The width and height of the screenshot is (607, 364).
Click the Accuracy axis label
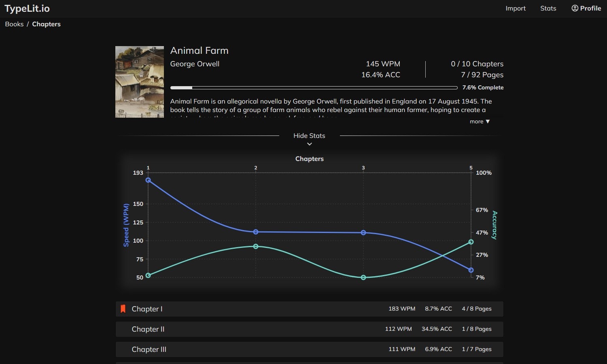(495, 225)
